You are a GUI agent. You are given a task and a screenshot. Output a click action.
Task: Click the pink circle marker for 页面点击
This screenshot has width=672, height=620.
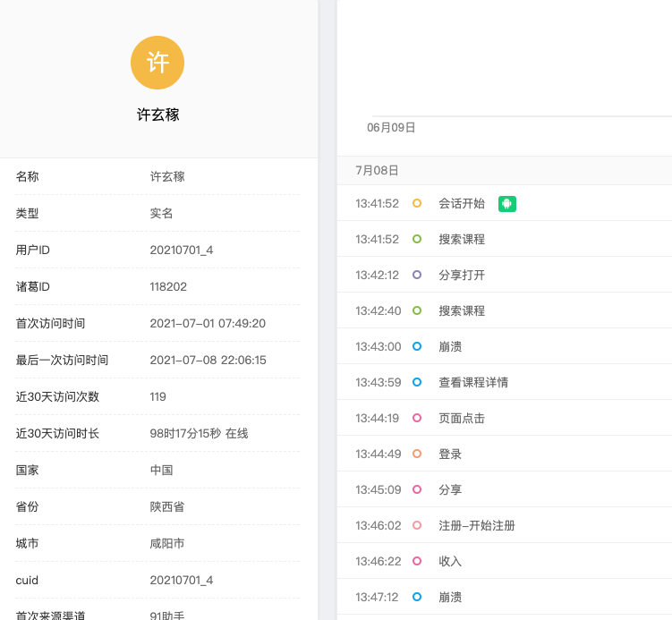click(x=417, y=418)
